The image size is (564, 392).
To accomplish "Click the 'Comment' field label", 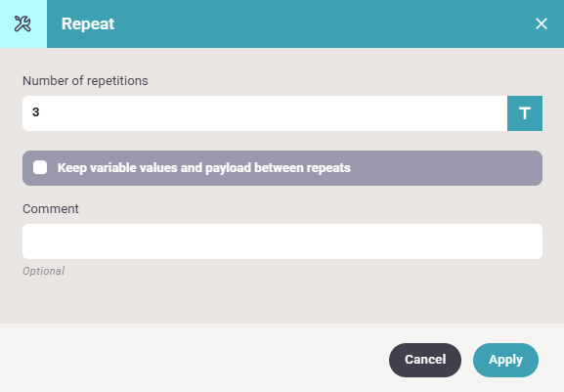I will (51, 209).
